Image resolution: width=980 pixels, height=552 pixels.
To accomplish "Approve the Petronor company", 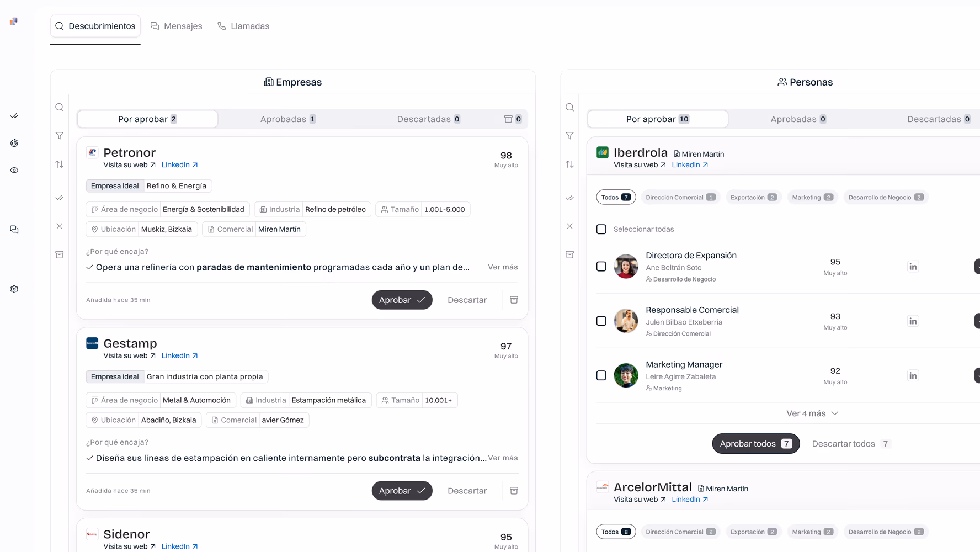I will 402,300.
